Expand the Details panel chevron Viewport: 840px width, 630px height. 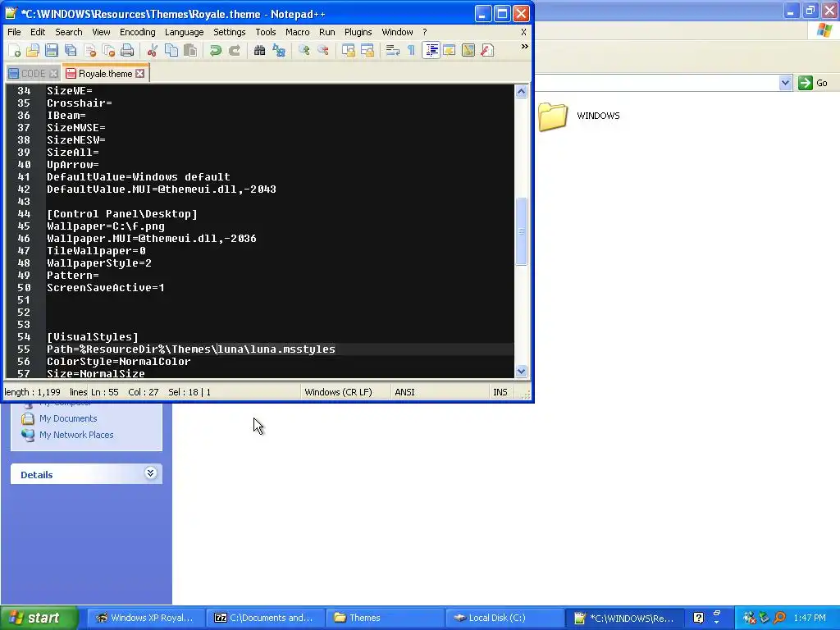151,473
